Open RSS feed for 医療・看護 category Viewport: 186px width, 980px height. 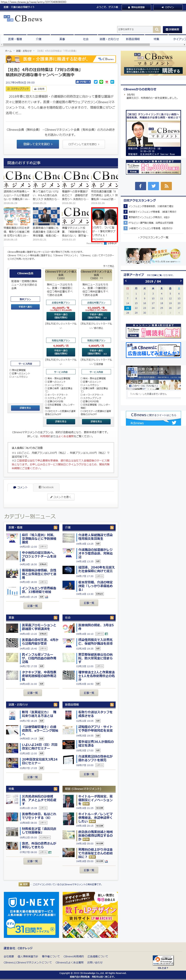(x=56, y=527)
